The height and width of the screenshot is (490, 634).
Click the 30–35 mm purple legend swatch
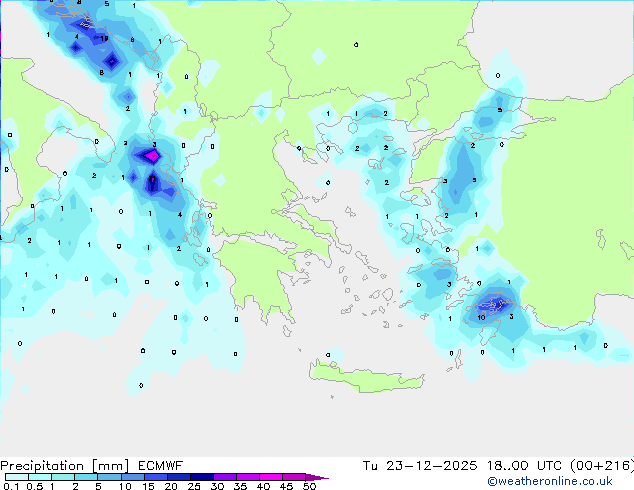pos(225,477)
